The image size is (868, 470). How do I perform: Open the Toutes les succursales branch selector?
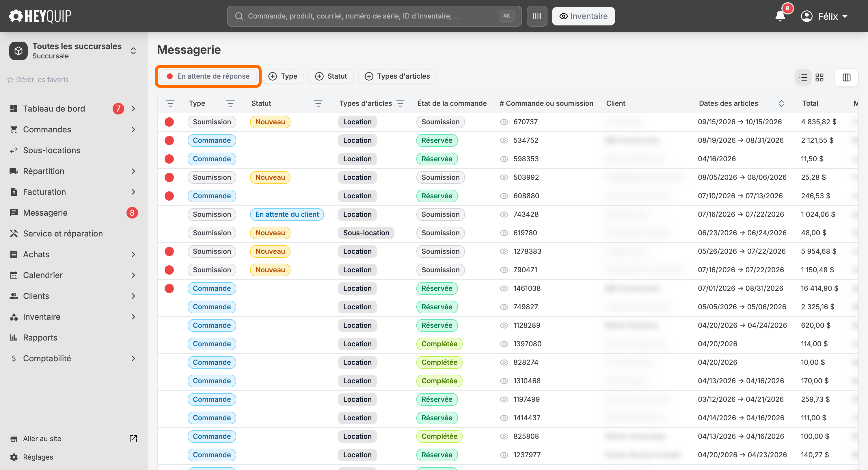tap(73, 51)
